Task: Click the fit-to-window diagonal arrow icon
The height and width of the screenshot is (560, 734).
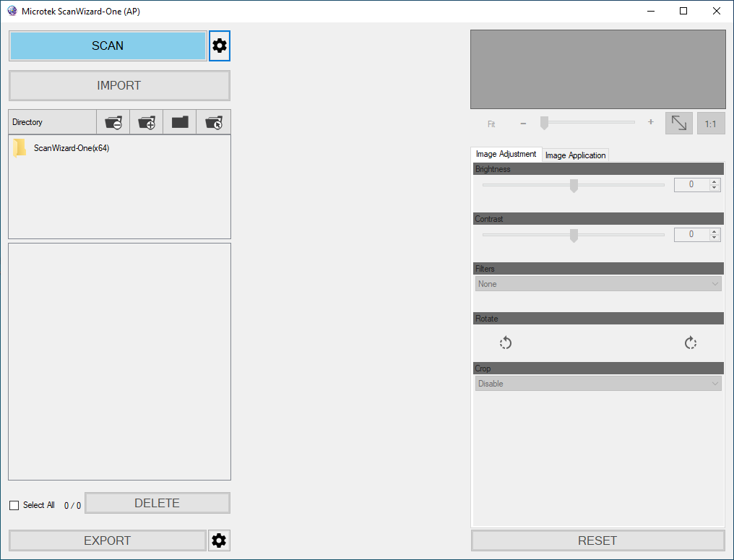Action: pyautogui.click(x=678, y=123)
